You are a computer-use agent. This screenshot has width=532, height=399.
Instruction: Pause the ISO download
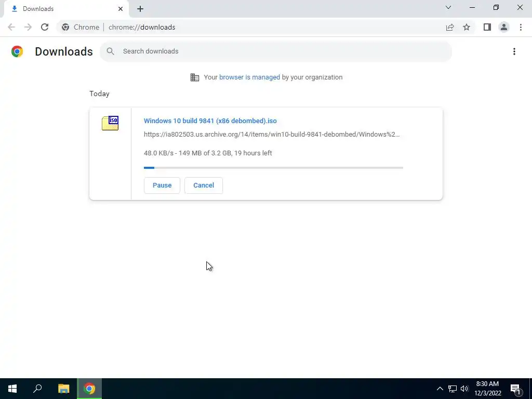click(x=162, y=185)
